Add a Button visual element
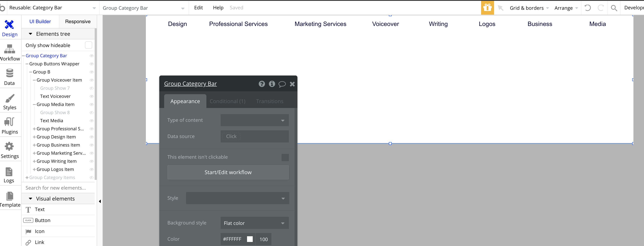The width and height of the screenshot is (644, 246). point(58,220)
